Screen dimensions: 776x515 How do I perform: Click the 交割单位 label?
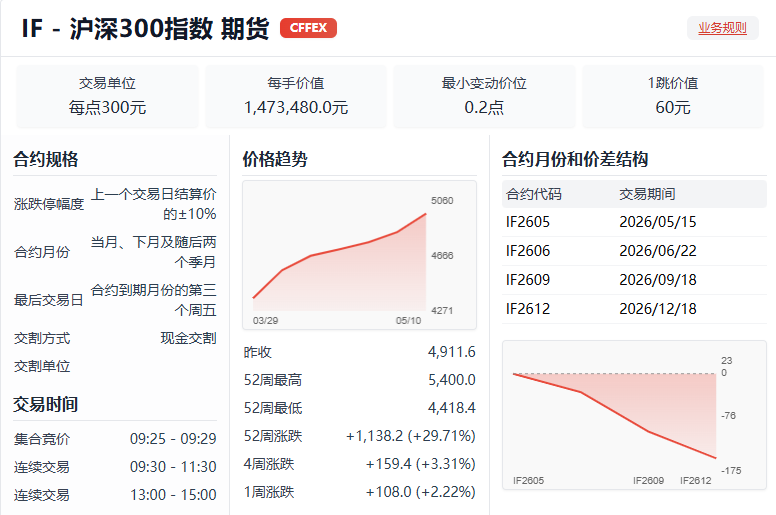click(x=42, y=366)
